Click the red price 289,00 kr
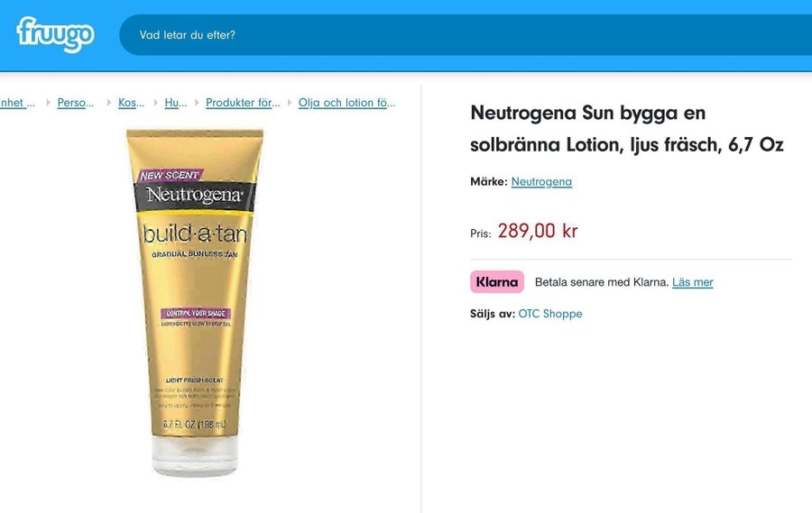The width and height of the screenshot is (812, 513). click(538, 231)
